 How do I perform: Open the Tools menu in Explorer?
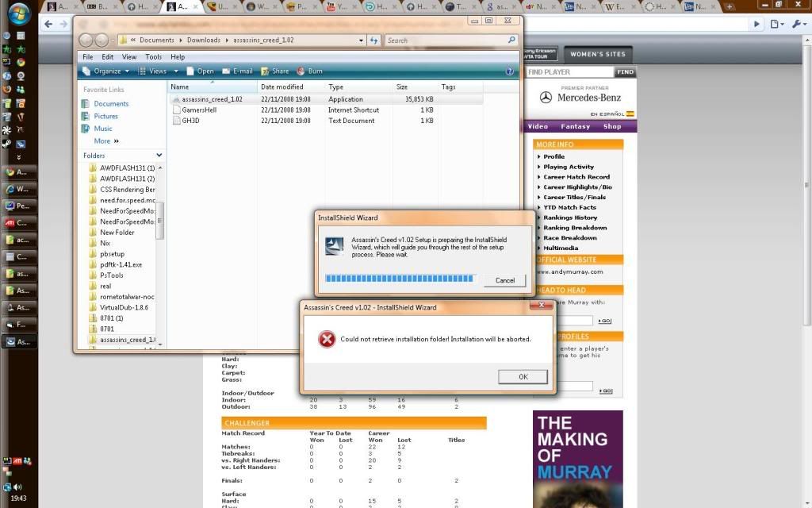pyautogui.click(x=153, y=57)
